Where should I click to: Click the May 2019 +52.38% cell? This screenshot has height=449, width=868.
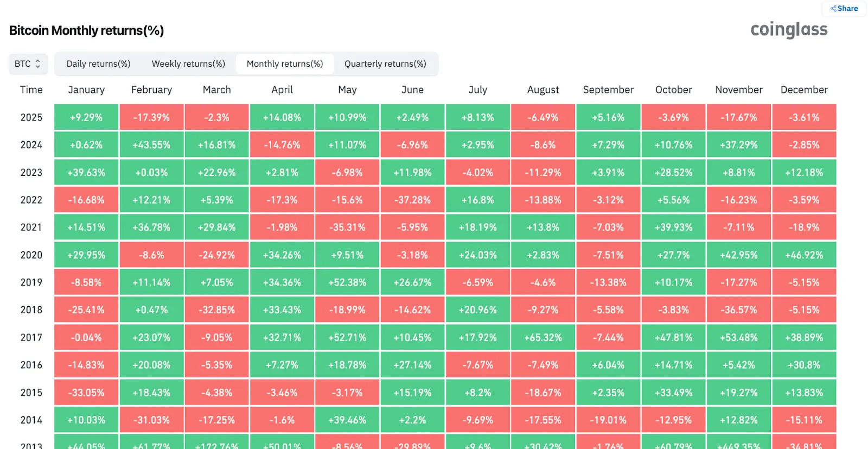click(347, 282)
